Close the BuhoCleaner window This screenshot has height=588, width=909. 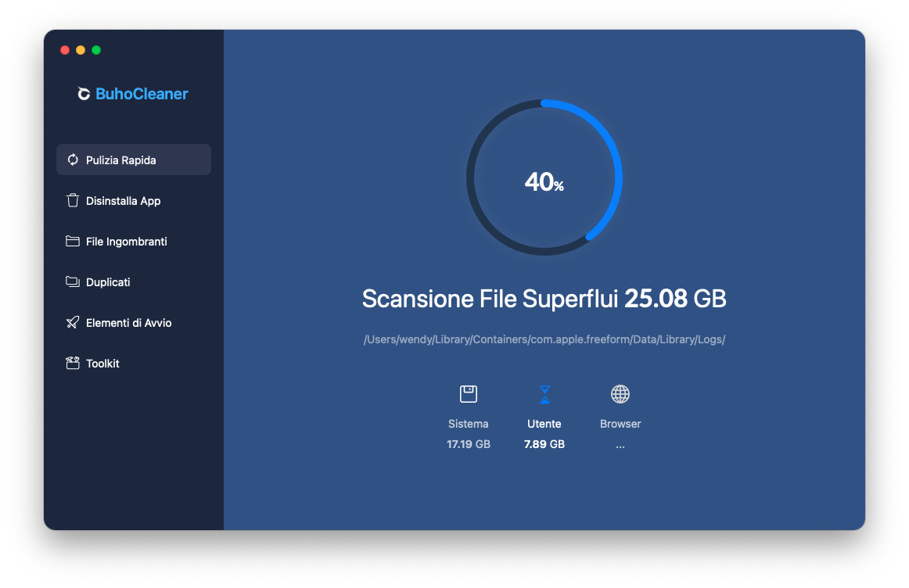[x=65, y=50]
